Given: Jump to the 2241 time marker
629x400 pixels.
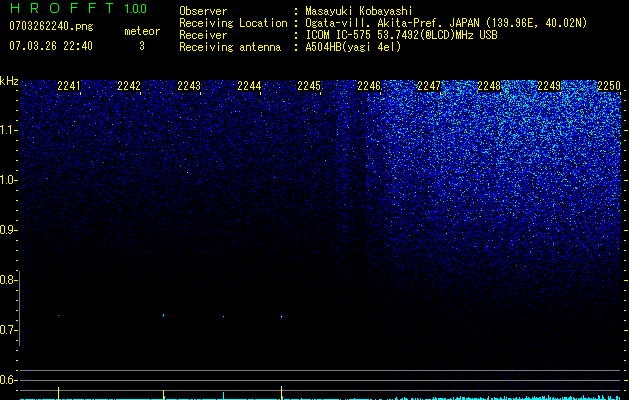Looking at the screenshot, I should coord(69,86).
